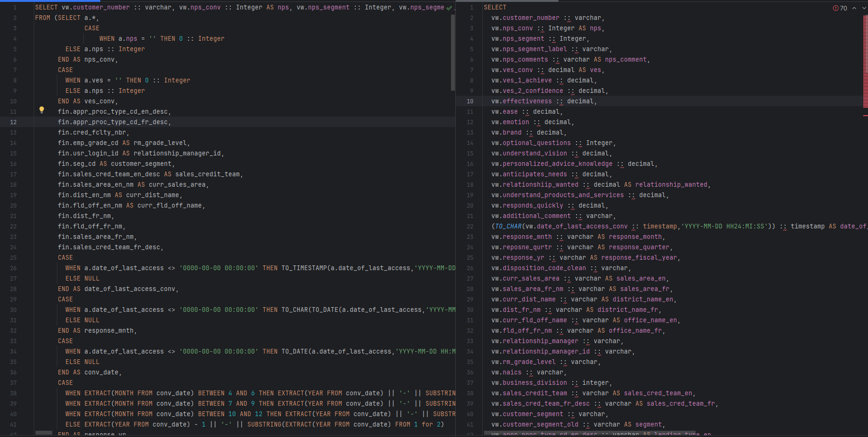This screenshot has width=868, height=437.
Task: Jump to next highlighted error with down arrow
Action: coord(863,8)
